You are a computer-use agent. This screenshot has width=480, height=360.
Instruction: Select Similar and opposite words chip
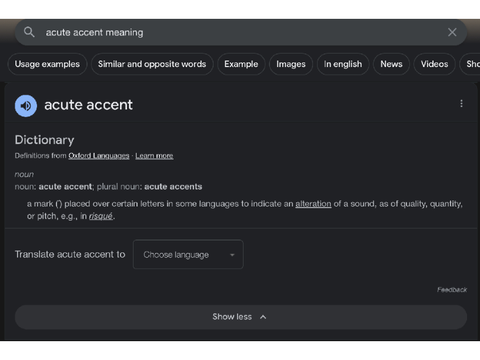tap(152, 64)
